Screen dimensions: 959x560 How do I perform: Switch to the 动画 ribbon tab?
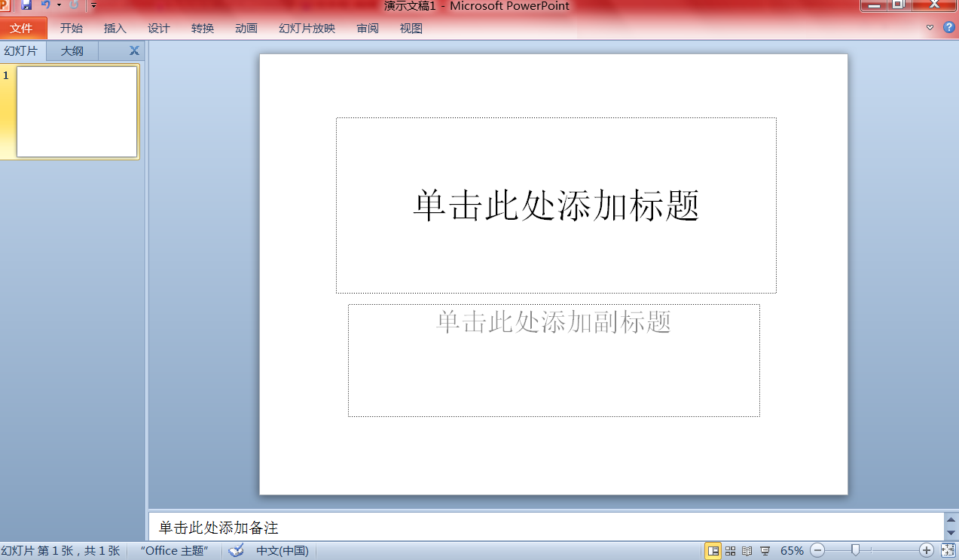(x=246, y=29)
